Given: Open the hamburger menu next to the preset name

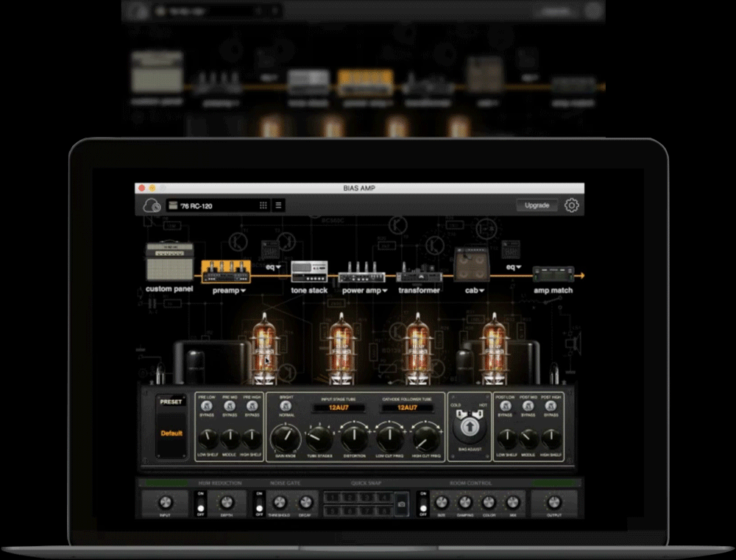Looking at the screenshot, I should 278,205.
